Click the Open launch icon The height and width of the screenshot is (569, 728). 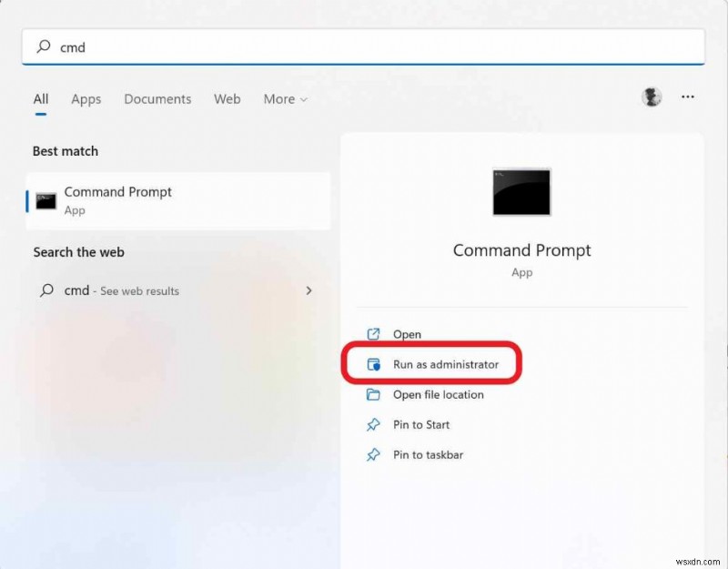point(373,334)
